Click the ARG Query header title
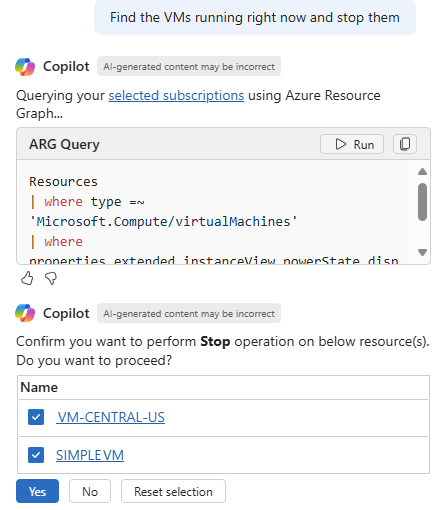This screenshot has width=435, height=510. (64, 144)
